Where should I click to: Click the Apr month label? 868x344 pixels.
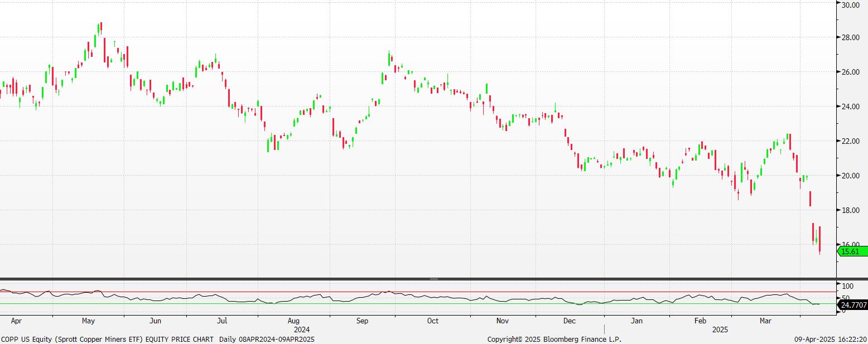coord(16,321)
